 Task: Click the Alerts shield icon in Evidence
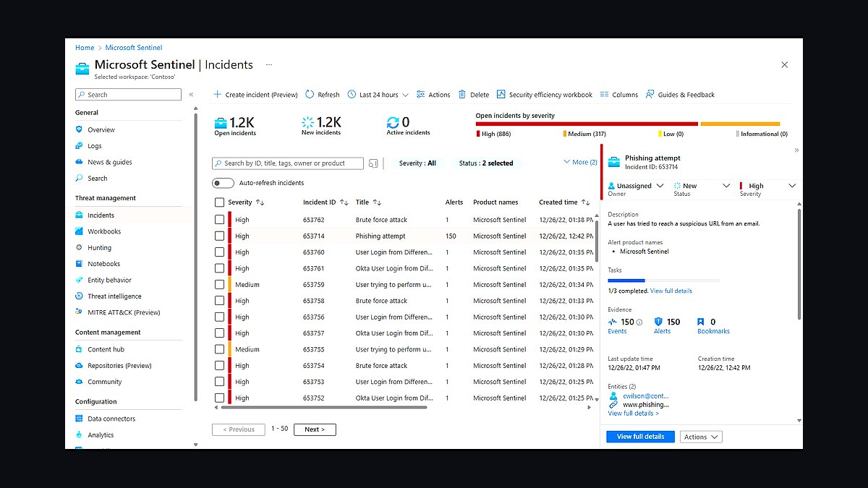pyautogui.click(x=658, y=322)
